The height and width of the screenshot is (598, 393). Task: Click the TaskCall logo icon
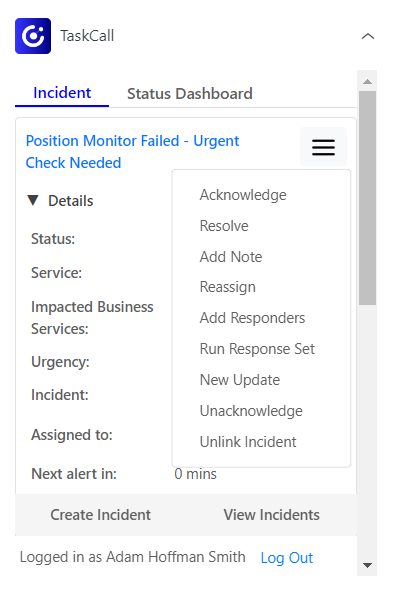[33, 36]
